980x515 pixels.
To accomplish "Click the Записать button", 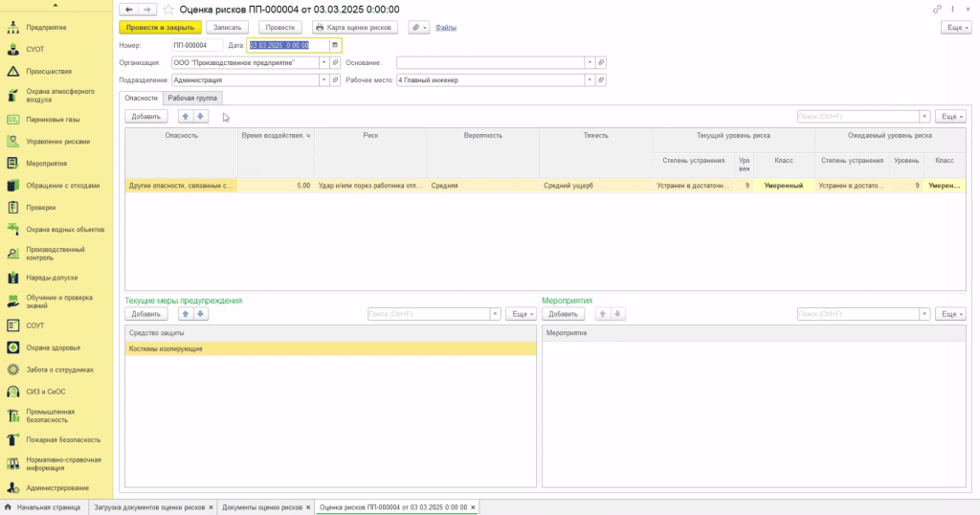I will [227, 28].
